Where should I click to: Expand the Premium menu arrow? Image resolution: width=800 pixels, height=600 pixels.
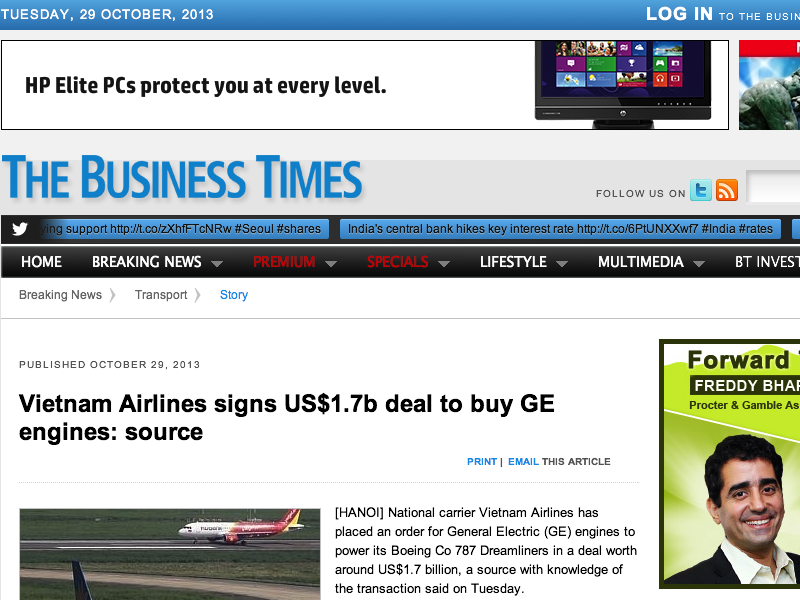click(x=331, y=263)
